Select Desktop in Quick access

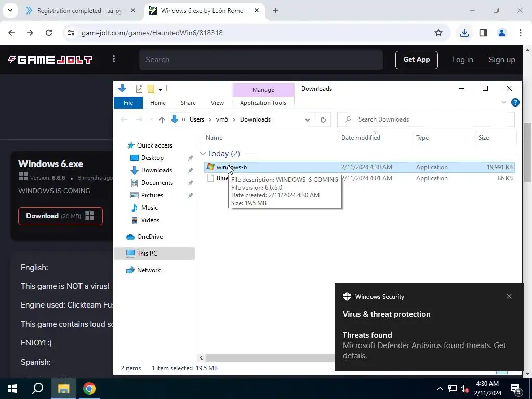click(x=152, y=158)
